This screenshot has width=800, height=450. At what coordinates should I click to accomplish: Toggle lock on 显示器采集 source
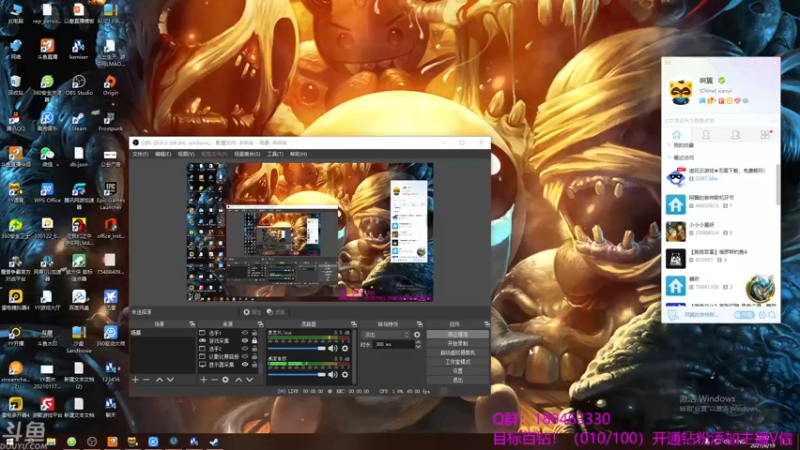(x=254, y=365)
